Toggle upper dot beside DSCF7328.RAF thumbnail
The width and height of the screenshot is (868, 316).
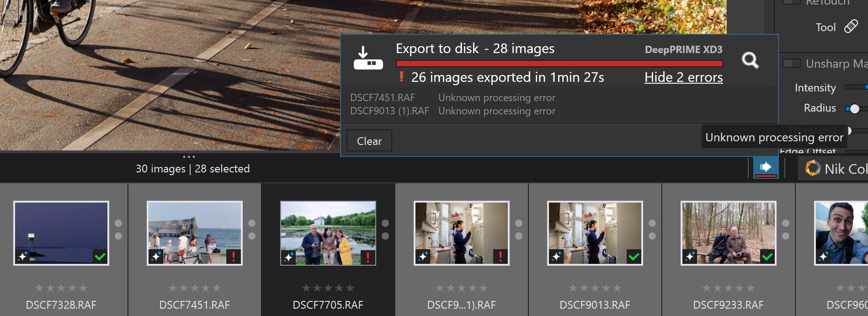click(x=118, y=223)
